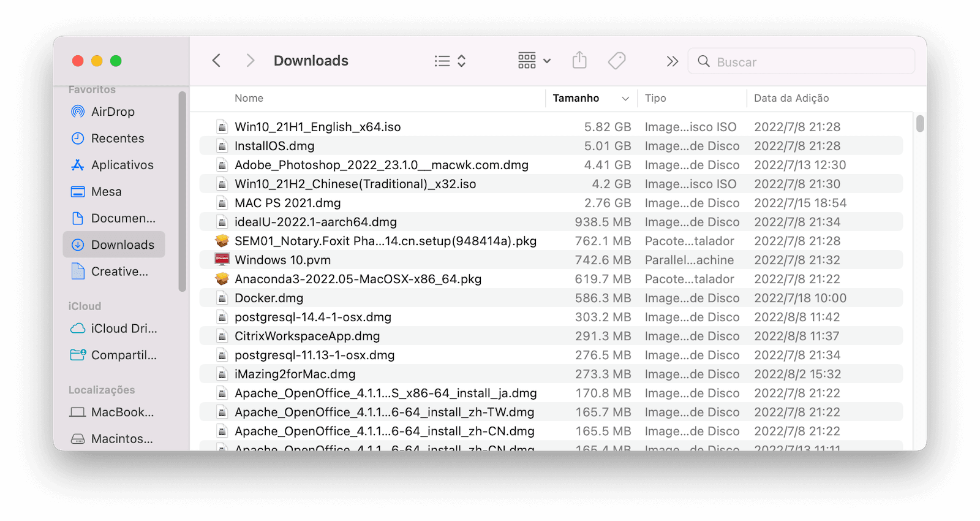Screen dimensions: 980x521
Task: Click the Docker.dmg disk image icon
Action: click(x=222, y=298)
